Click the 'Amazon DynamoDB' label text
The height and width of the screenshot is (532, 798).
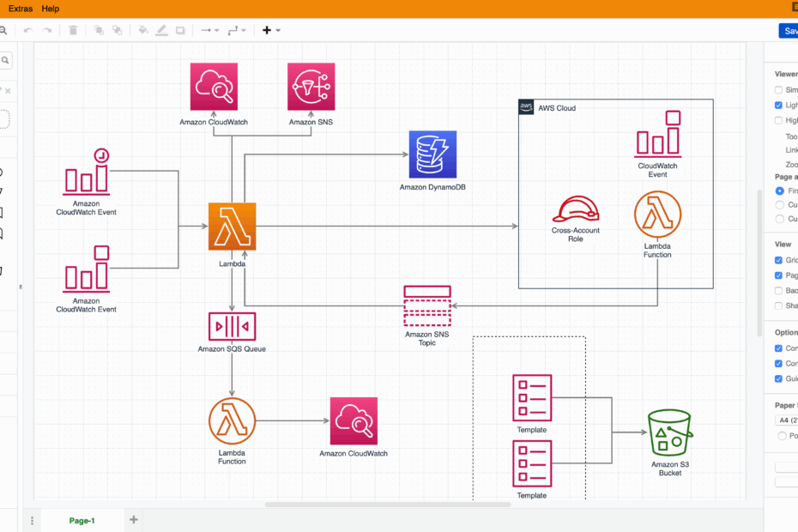(x=432, y=187)
